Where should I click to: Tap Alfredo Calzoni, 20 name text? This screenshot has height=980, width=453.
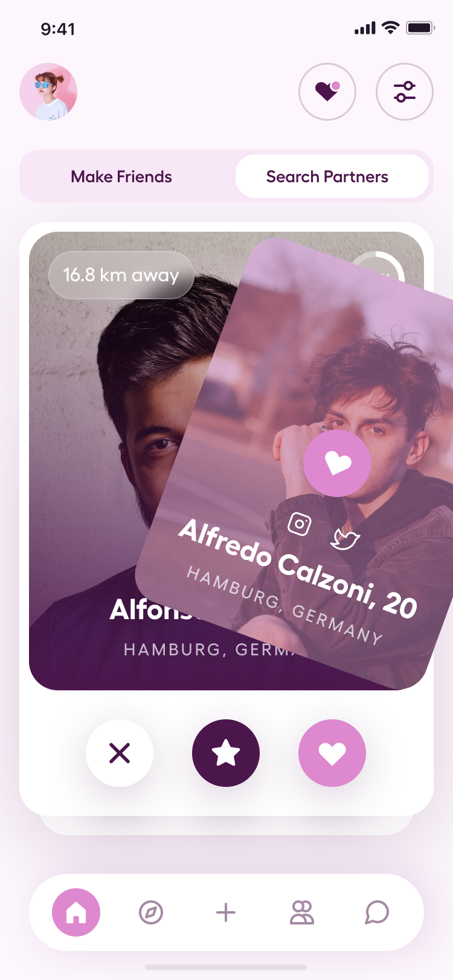click(x=298, y=568)
